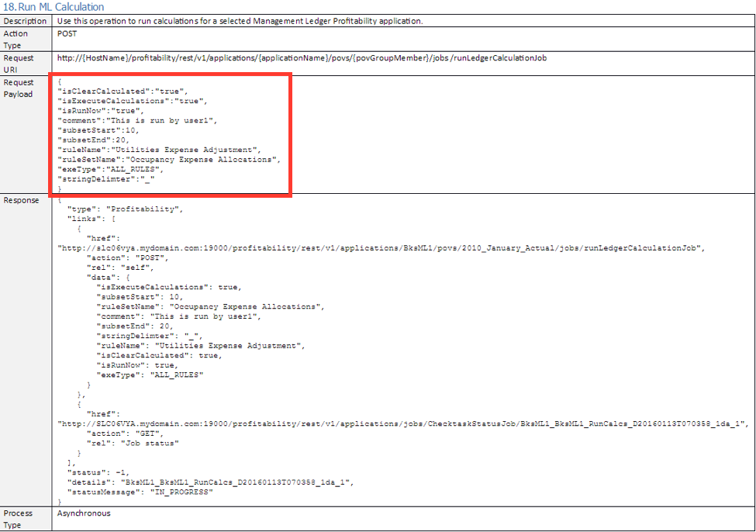Select the "Asynchronous" process type value
Viewport: 756px width, 532px height.
84,513
